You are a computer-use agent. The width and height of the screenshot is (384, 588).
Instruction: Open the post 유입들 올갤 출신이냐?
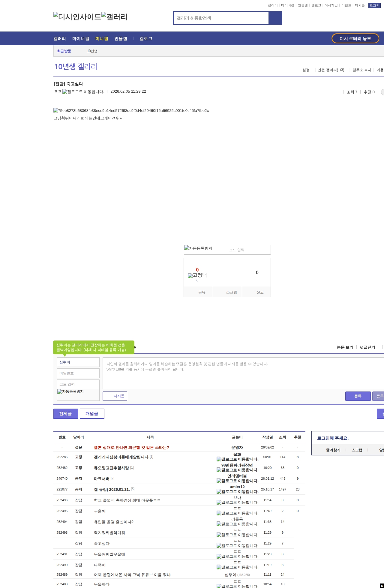tap(114, 522)
